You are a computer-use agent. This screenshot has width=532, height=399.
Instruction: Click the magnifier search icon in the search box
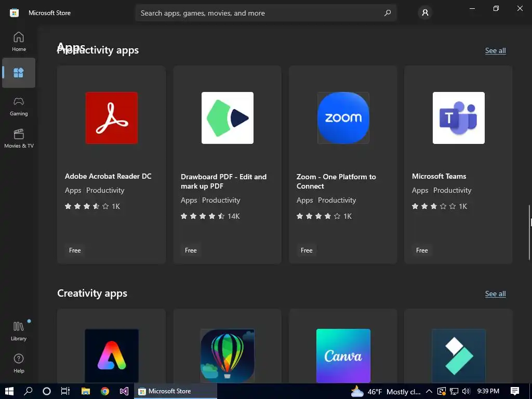click(x=388, y=13)
